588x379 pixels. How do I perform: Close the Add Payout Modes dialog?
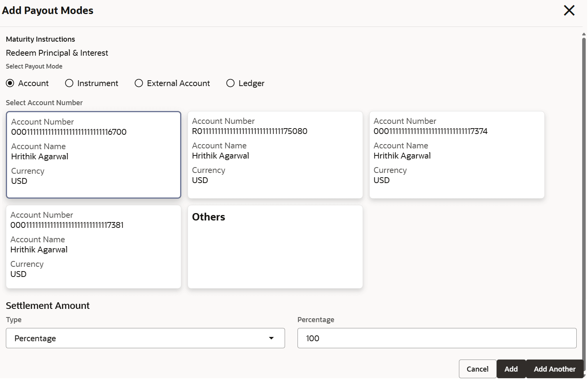569,11
